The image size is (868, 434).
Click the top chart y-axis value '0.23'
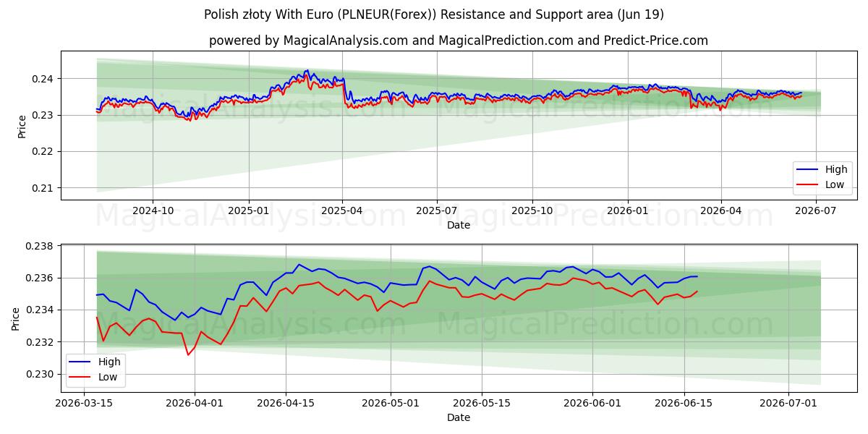tap(43, 115)
